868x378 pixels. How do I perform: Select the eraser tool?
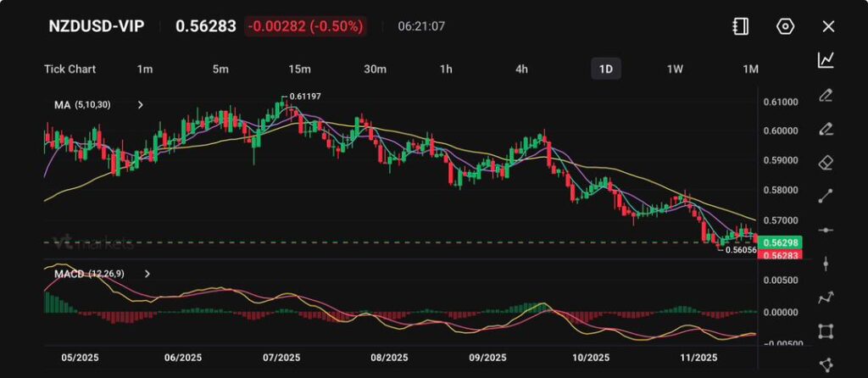826,162
